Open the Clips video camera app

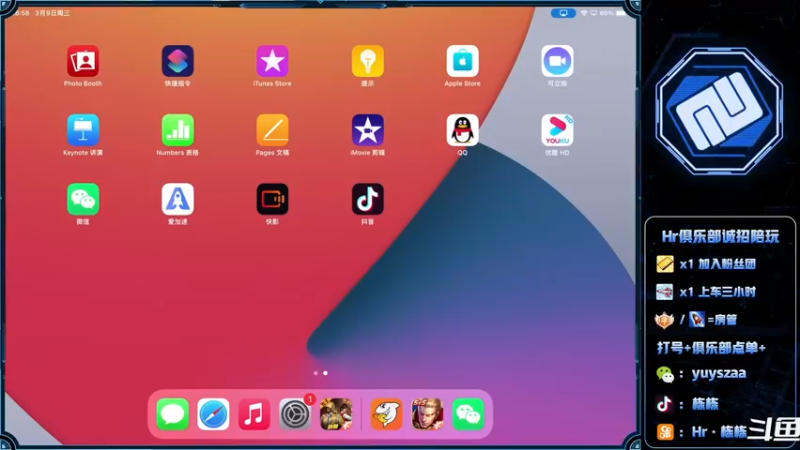[557, 61]
